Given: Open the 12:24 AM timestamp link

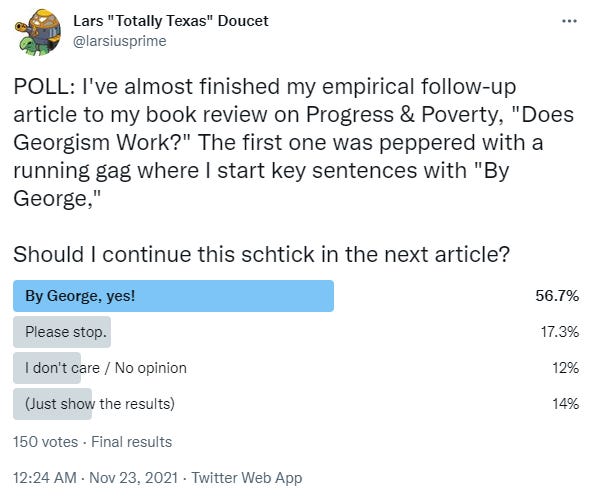Looking at the screenshot, I should [x=45, y=477].
